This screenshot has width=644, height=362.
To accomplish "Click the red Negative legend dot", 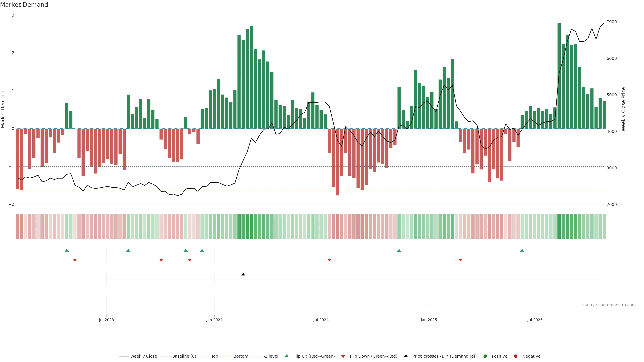I will [x=516, y=356].
